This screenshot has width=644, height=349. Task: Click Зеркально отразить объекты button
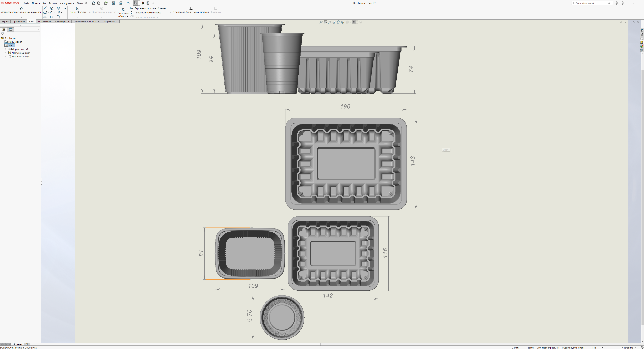click(150, 8)
